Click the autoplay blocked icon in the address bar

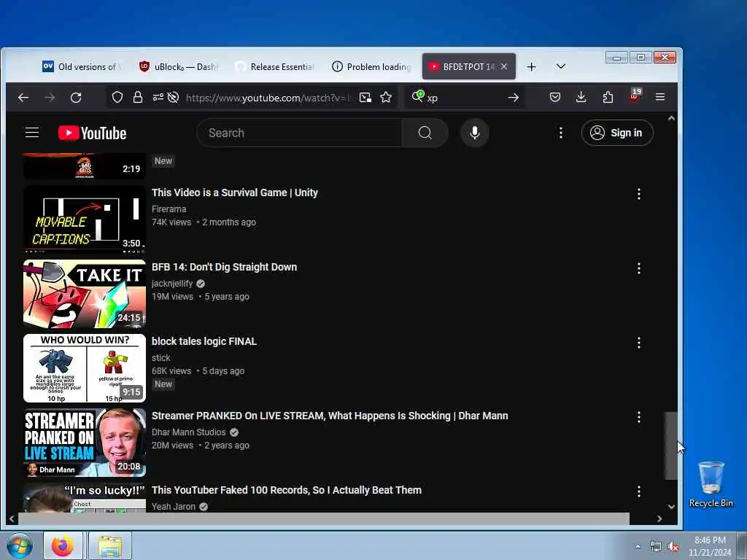174,98
